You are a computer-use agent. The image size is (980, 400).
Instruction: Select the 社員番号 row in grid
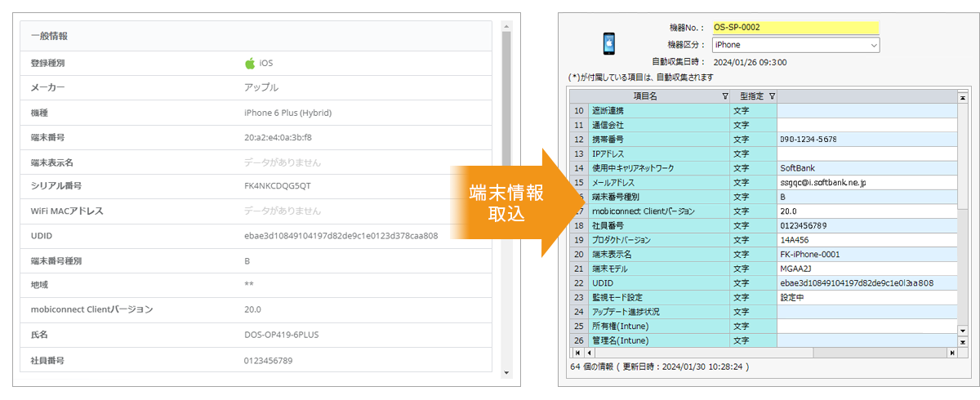pyautogui.click(x=763, y=225)
